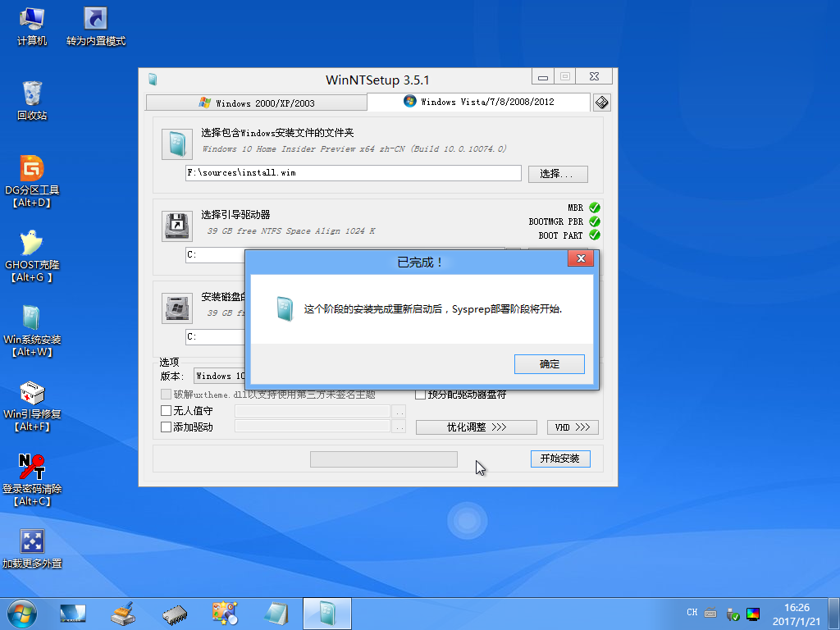Click the 开始安装 button

(x=560, y=459)
